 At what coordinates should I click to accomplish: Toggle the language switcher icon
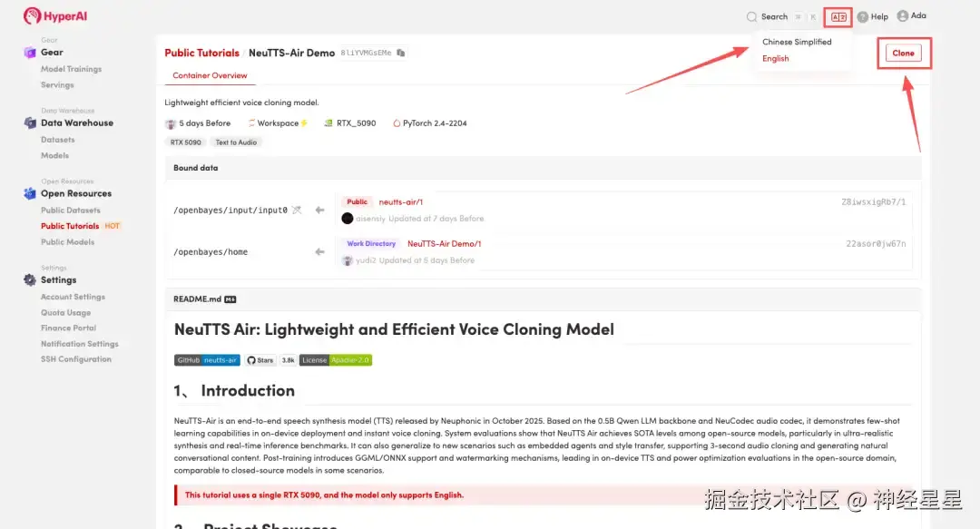[838, 17]
